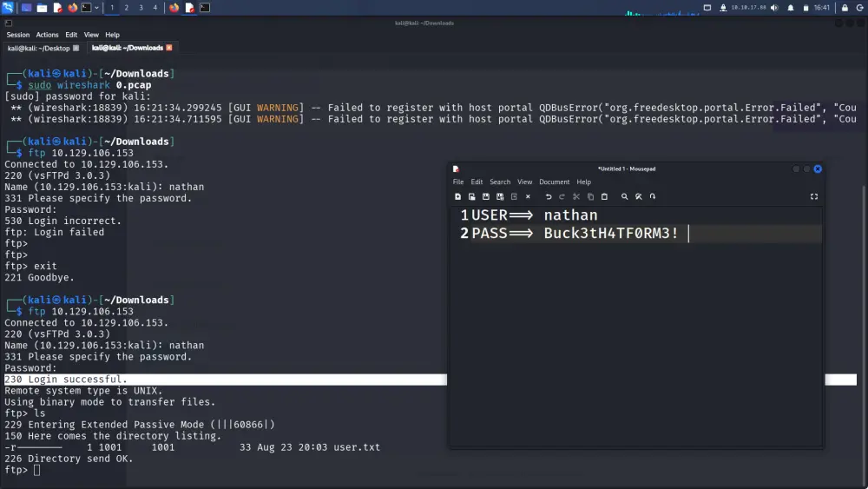Click the Save As icon in Mousepad toolbar
The image size is (868, 489).
(500, 196)
